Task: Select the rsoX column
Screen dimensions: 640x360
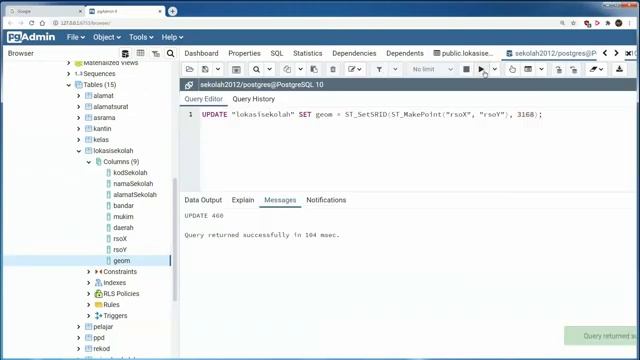Action: tap(120, 239)
